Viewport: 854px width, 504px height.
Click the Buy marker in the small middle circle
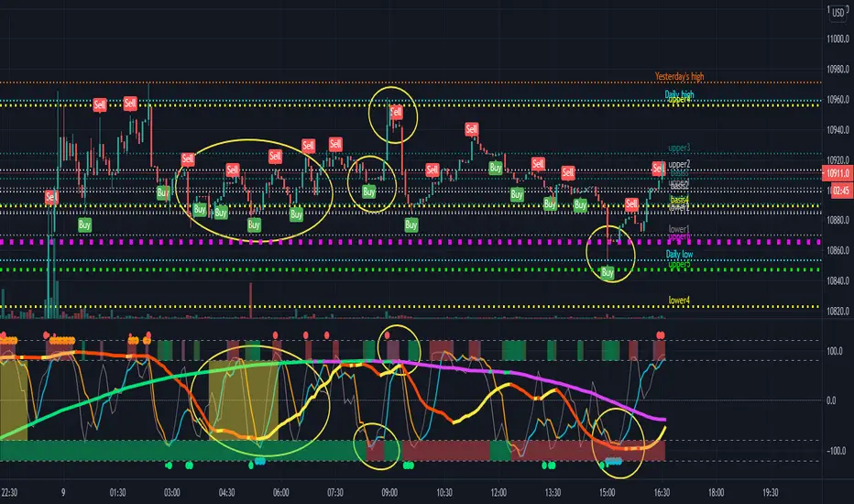pos(368,192)
